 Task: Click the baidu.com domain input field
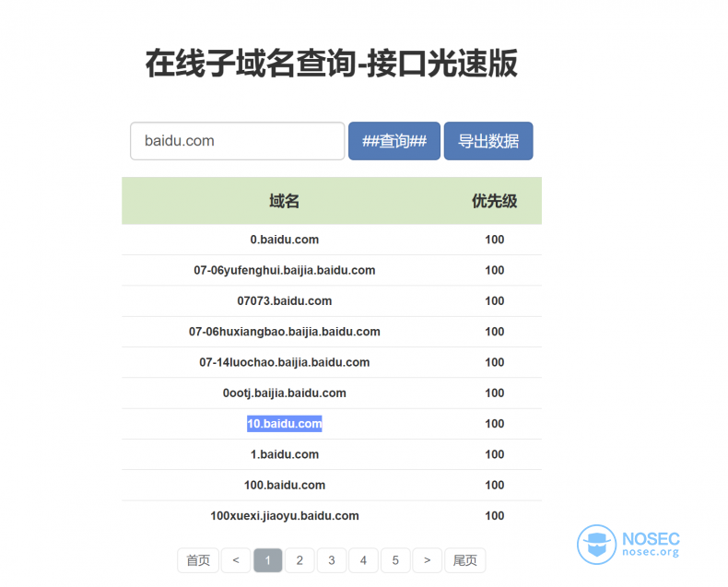[237, 141]
